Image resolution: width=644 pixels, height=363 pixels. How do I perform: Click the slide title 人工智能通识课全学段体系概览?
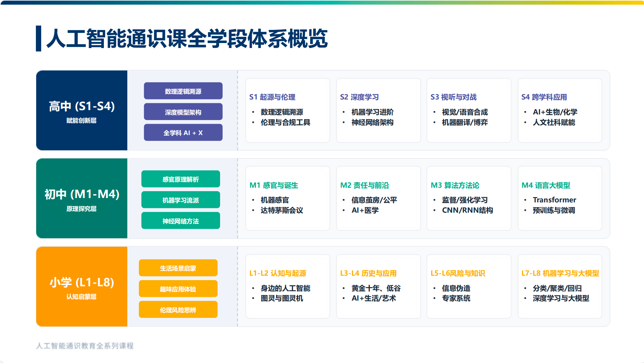click(187, 39)
